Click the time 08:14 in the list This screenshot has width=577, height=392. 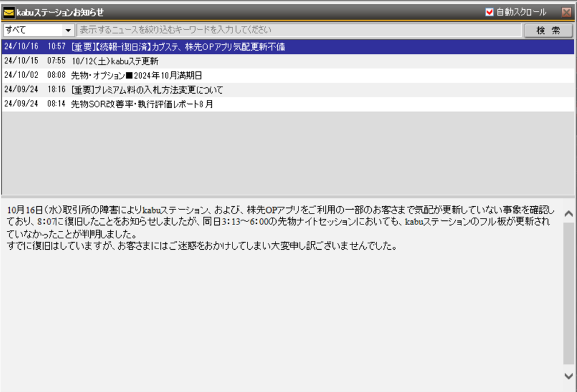click(x=56, y=103)
